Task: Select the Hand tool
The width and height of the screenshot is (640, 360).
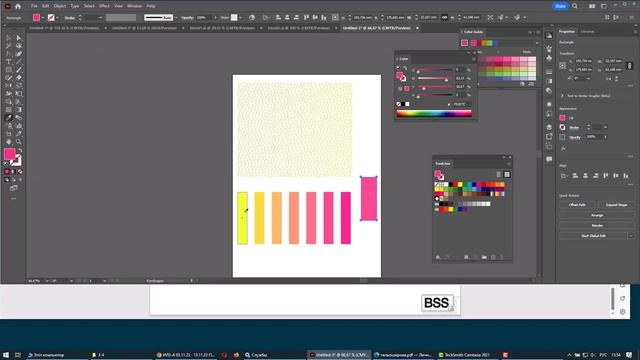Action: tap(9, 142)
